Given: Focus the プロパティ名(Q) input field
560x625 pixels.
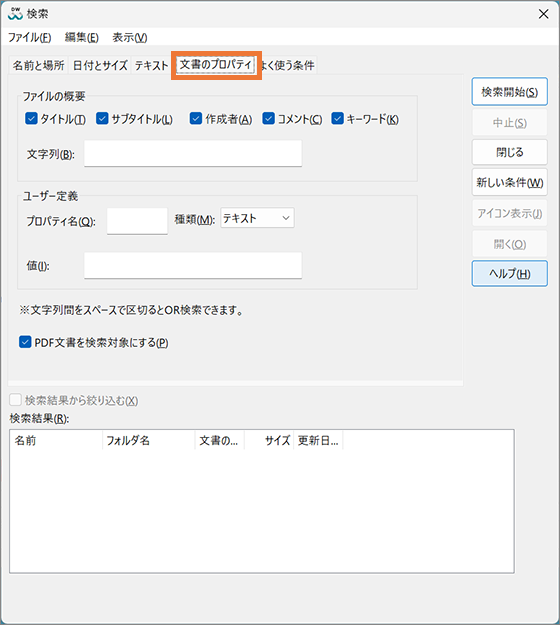Looking at the screenshot, I should click(x=137, y=221).
